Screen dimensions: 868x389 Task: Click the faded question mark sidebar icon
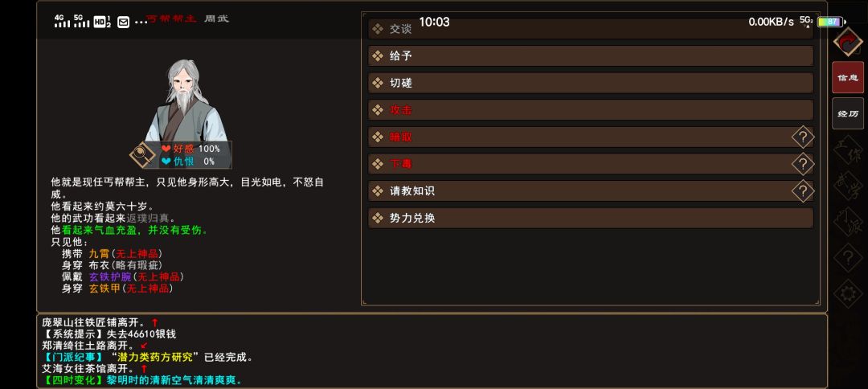(x=848, y=258)
